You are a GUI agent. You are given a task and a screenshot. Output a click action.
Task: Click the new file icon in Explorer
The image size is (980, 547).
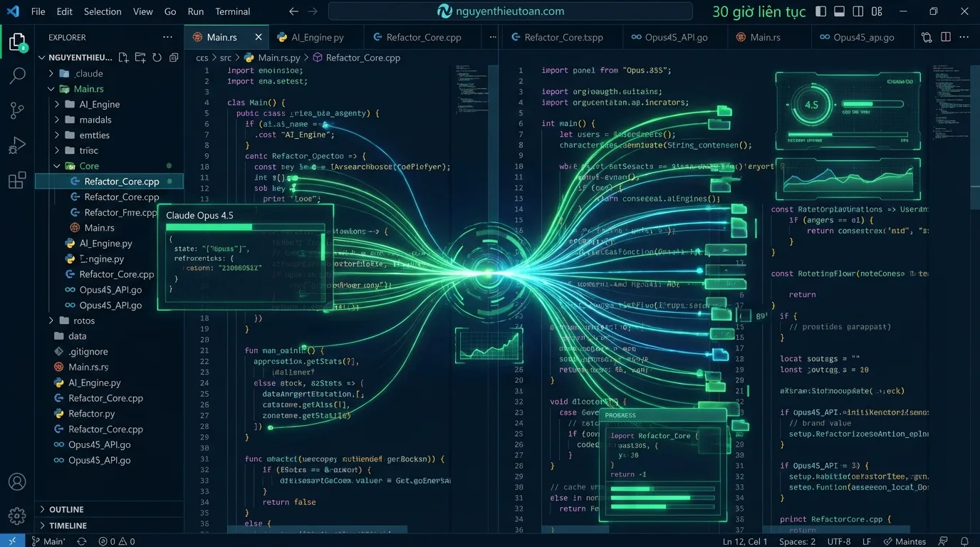(x=124, y=58)
